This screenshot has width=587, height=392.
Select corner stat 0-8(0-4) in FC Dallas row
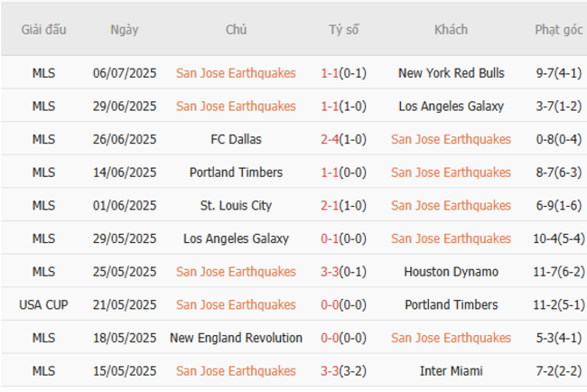point(558,139)
